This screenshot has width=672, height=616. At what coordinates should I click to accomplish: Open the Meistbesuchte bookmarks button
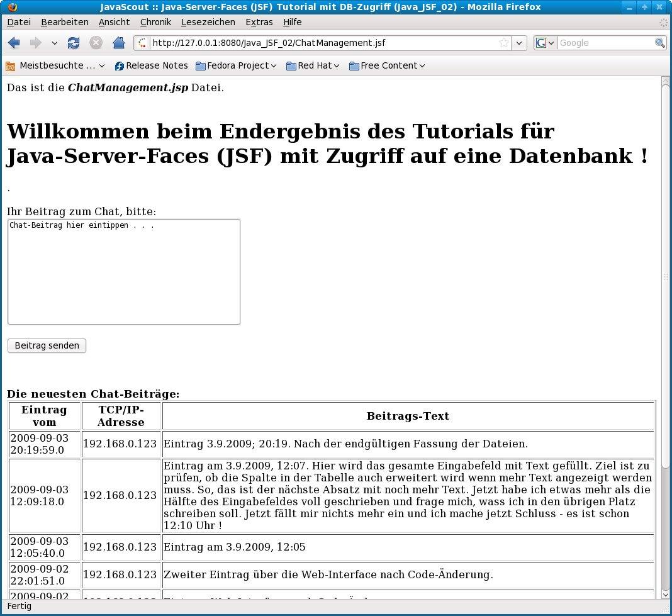coord(55,65)
